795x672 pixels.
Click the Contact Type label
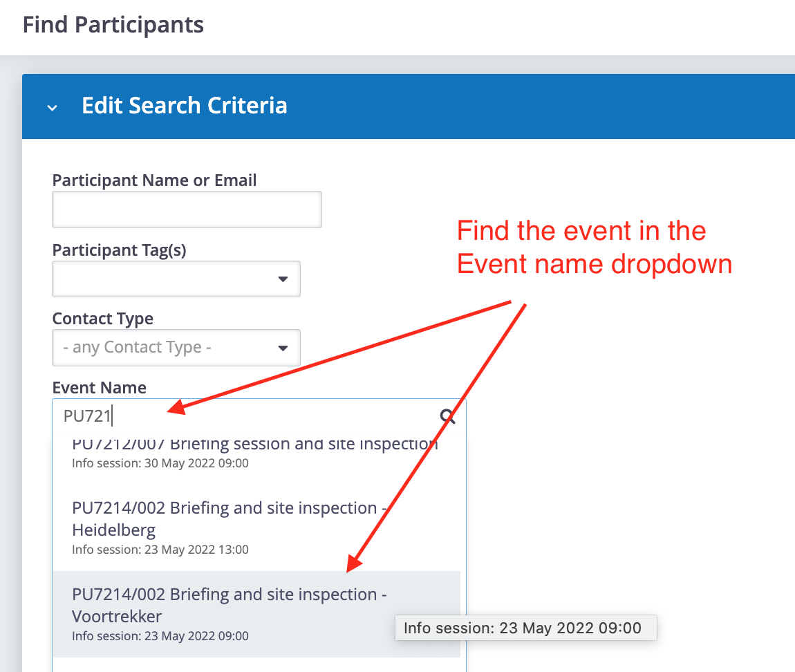[103, 319]
